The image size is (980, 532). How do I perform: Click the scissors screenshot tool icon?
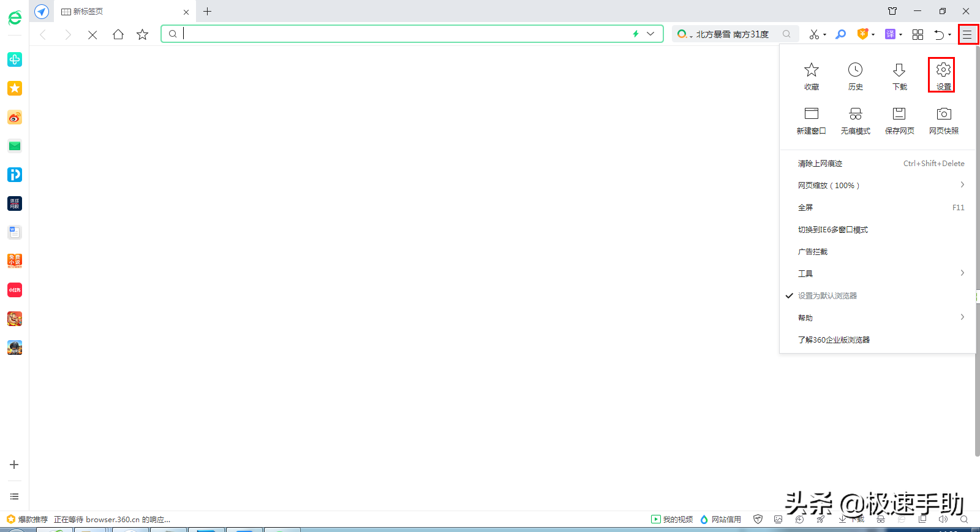point(814,34)
